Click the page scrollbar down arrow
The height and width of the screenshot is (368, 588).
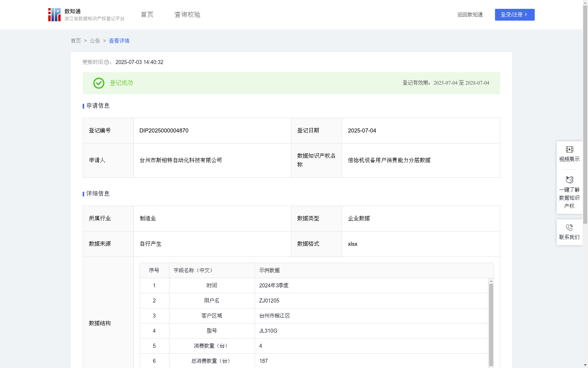point(585,365)
